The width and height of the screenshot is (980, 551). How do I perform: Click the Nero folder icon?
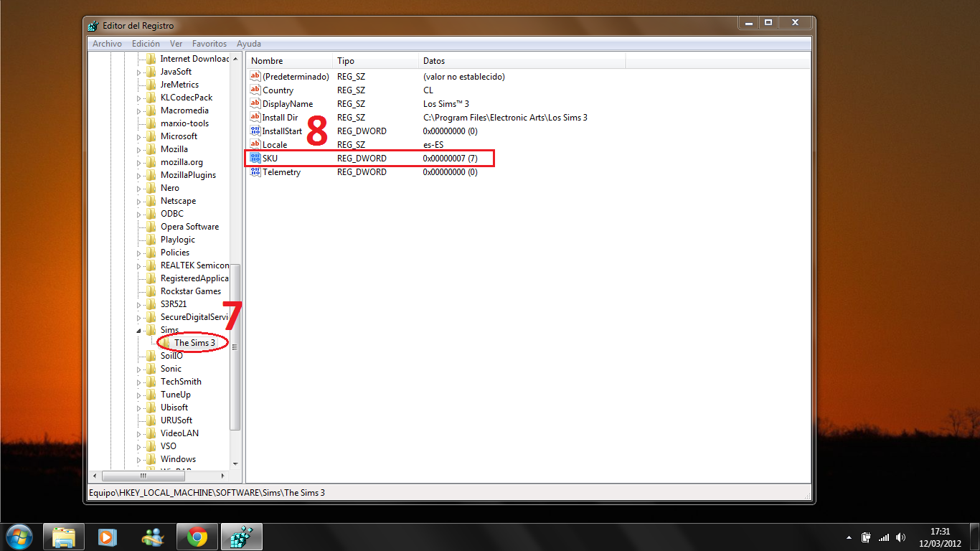(x=151, y=188)
